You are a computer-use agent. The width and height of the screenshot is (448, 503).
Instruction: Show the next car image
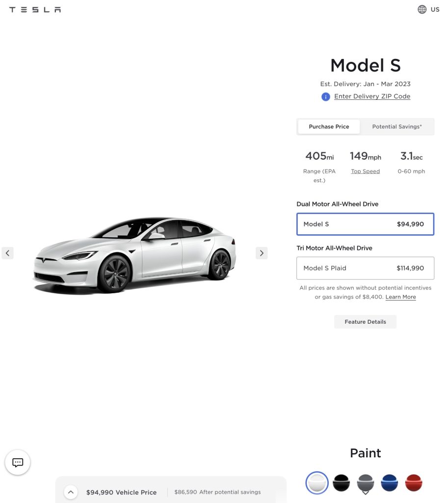coord(262,253)
